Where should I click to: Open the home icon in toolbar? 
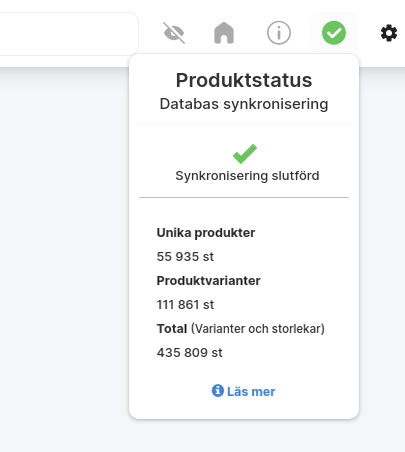coord(224,33)
